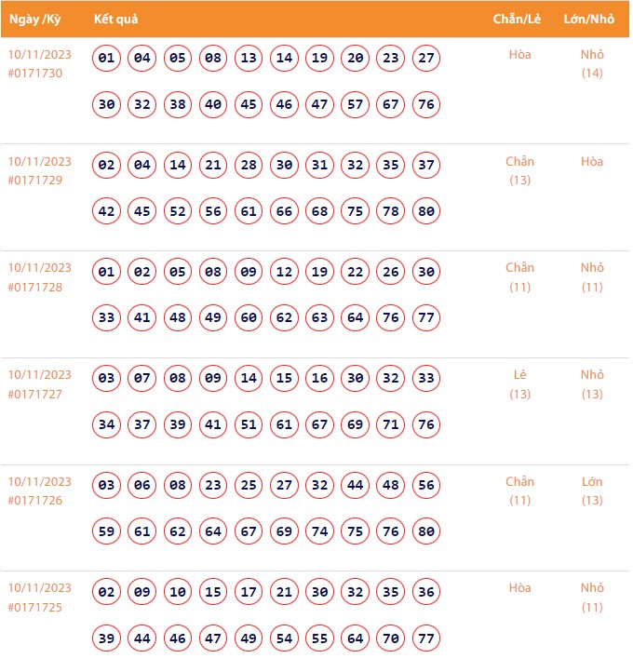The image size is (633, 672).
Task: Open draw number #0171730
Action: 35,74
